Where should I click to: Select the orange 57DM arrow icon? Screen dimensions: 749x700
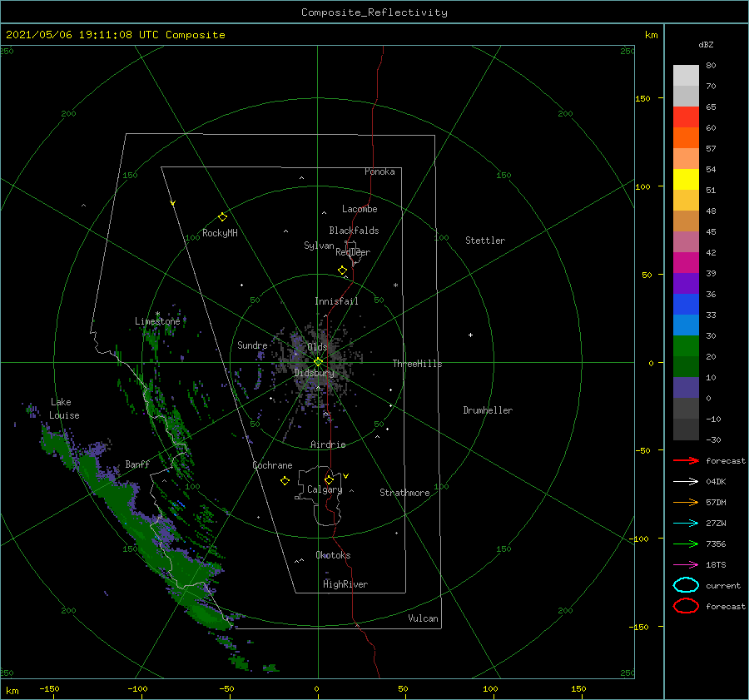686,502
